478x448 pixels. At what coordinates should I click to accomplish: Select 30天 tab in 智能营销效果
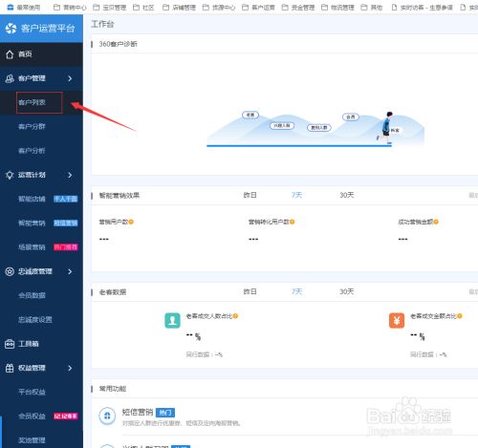click(x=347, y=195)
